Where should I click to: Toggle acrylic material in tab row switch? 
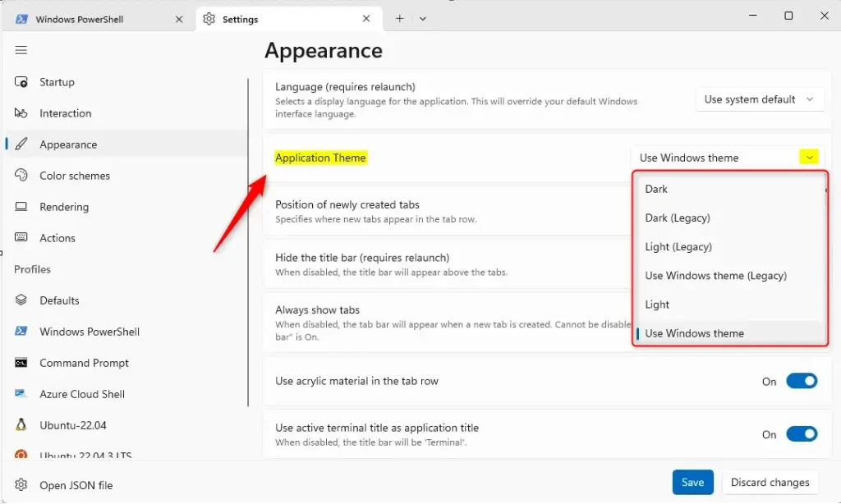tap(802, 381)
